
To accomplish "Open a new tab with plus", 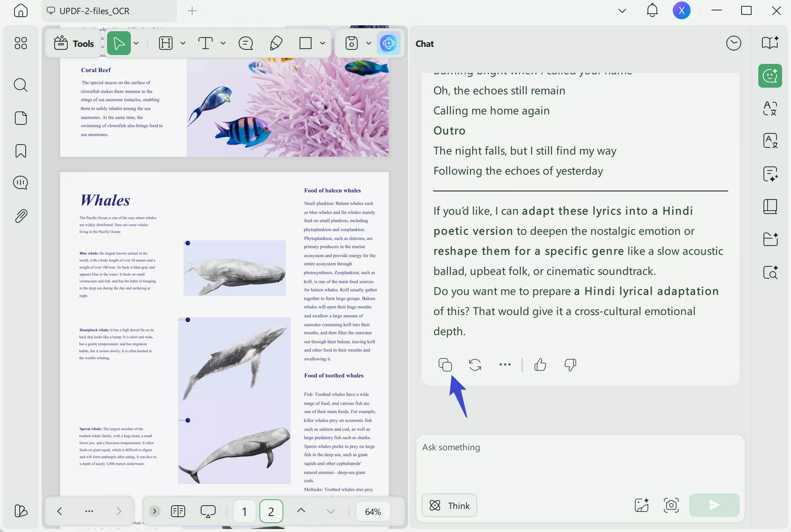I will (192, 11).
